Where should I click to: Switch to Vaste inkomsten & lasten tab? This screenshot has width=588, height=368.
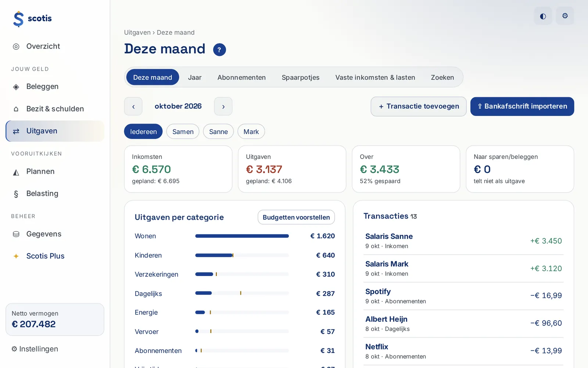375,77
